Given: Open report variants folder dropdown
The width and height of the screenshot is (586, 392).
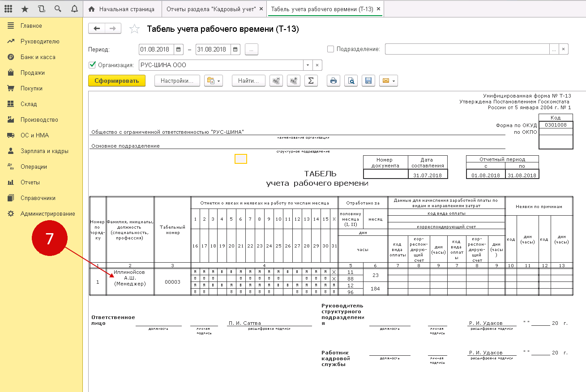Looking at the screenshot, I should point(213,81).
